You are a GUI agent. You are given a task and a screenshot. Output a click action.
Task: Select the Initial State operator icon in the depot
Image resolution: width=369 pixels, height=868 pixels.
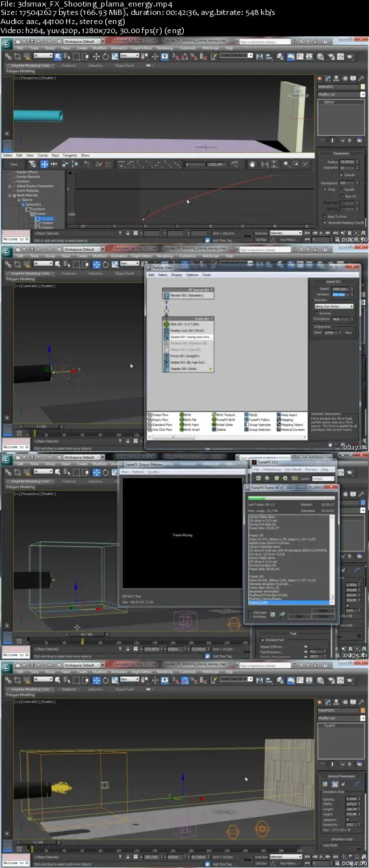[214, 424]
